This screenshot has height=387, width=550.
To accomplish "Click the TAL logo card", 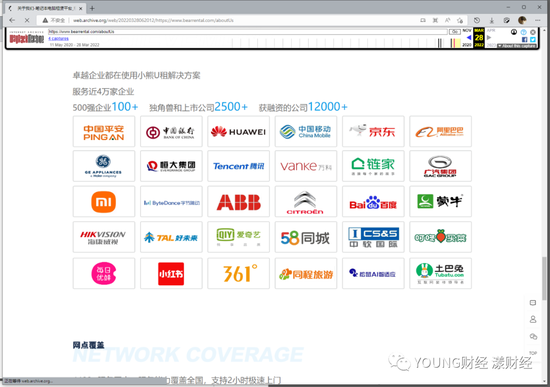I will click(171, 237).
